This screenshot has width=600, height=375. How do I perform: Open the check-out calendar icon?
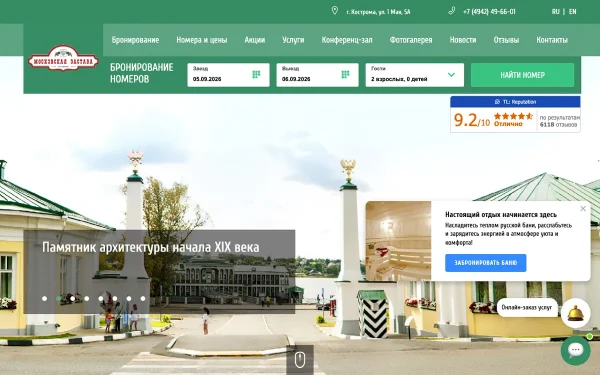[345, 74]
